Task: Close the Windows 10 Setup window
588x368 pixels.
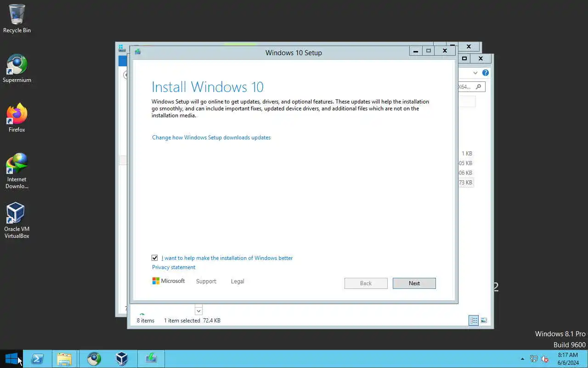Action: pyautogui.click(x=445, y=51)
